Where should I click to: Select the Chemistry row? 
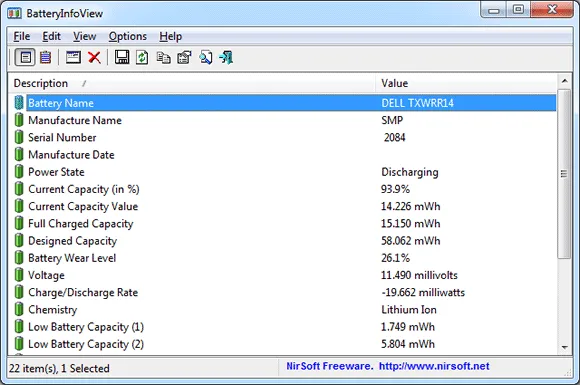pos(283,309)
